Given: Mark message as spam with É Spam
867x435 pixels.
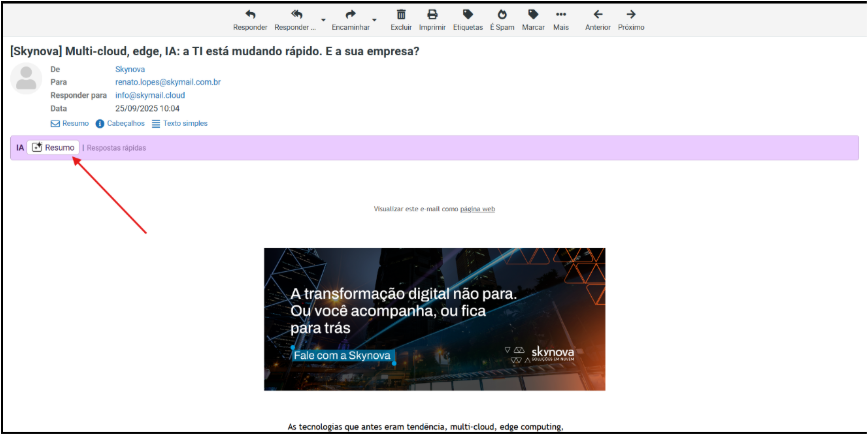Looking at the screenshot, I should click(x=502, y=15).
